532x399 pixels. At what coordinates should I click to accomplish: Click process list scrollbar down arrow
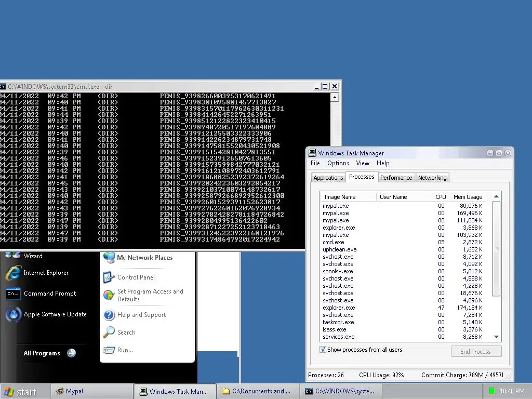(496, 337)
